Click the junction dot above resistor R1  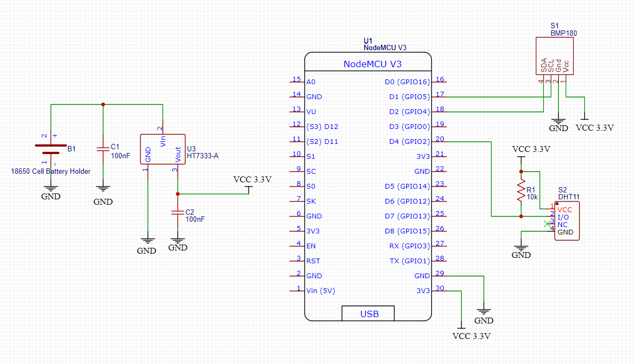[x=521, y=172]
